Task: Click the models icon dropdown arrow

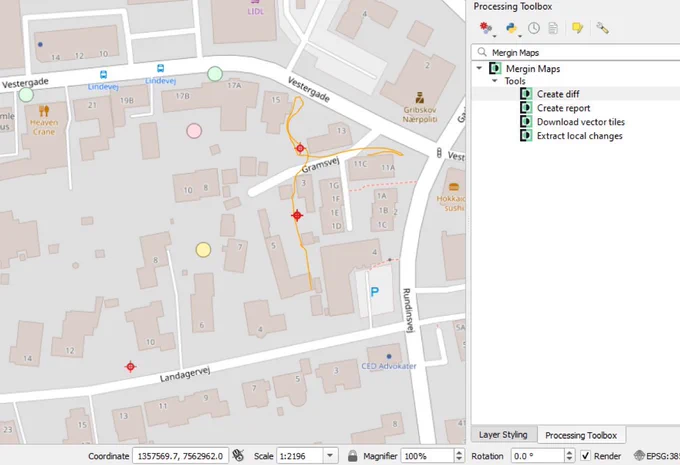Action: click(x=494, y=36)
